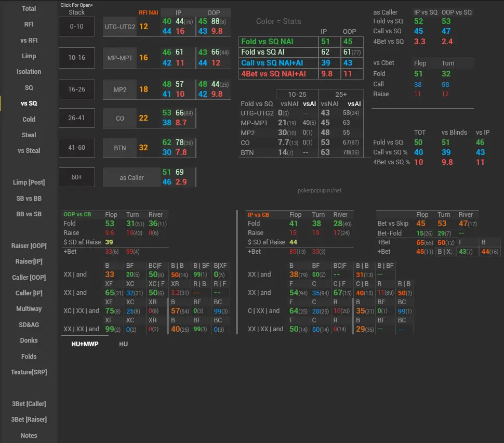Open the Texture[SRP] sidebar item
This screenshot has width=504, height=443.
coord(29,372)
